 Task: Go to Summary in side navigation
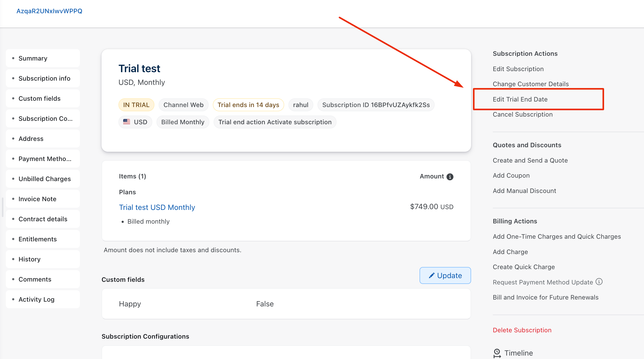click(x=33, y=58)
